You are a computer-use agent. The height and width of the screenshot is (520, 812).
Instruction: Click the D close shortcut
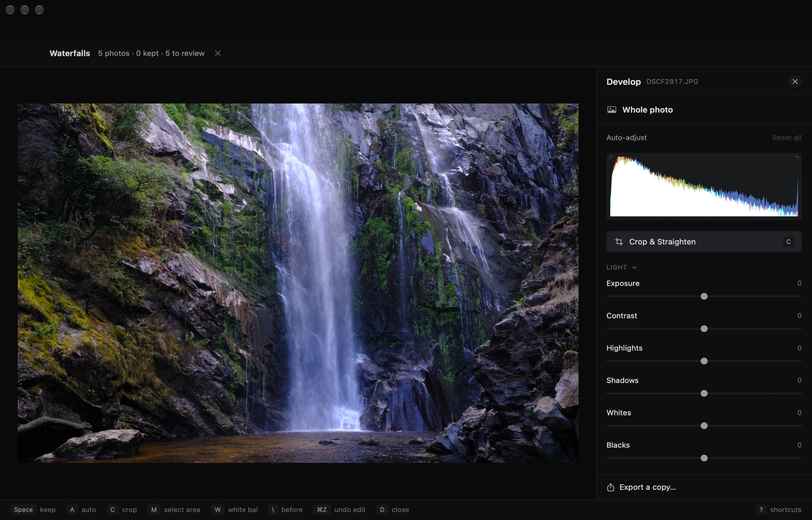click(x=393, y=510)
